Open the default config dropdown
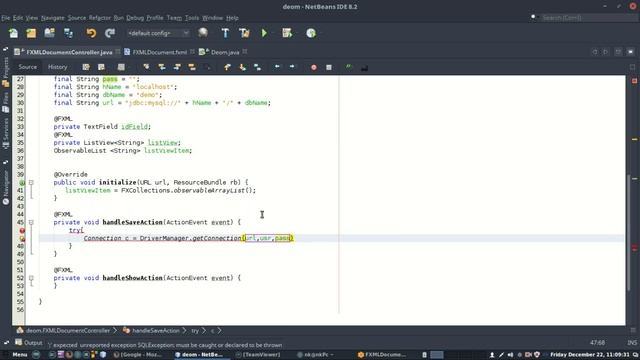Viewport: 640px width, 360px height. [158, 33]
